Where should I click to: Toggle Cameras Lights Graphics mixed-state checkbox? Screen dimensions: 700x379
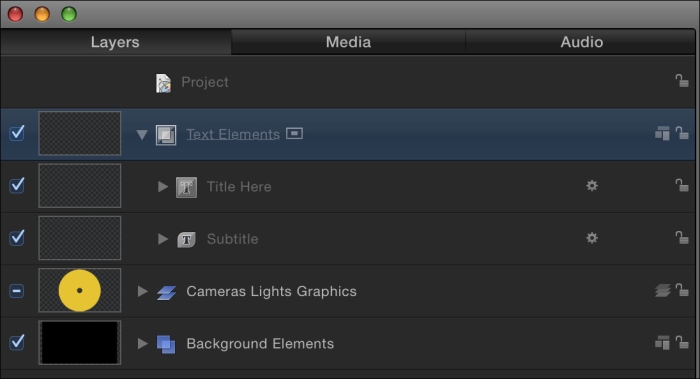coord(17,291)
